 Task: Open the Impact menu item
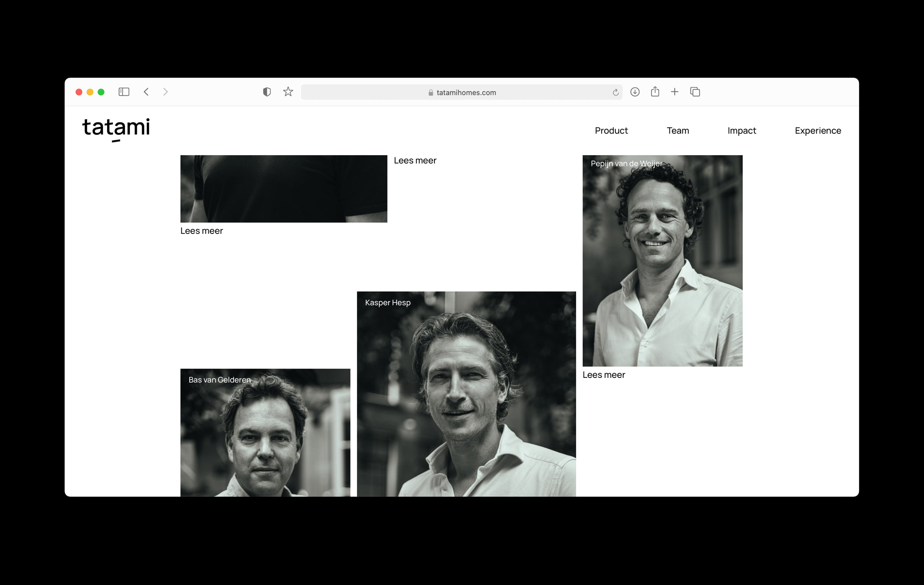click(x=742, y=130)
